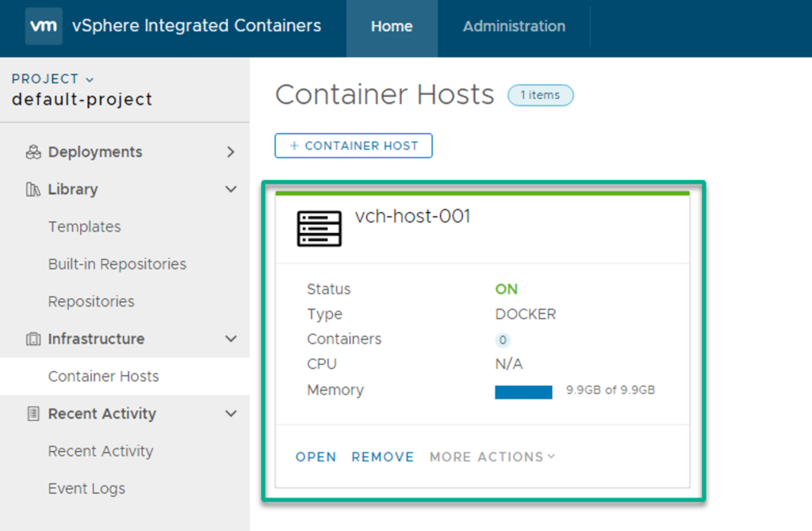Viewport: 812px width, 531px height.
Task: Click the vch-host-001 server icon
Action: 319,228
